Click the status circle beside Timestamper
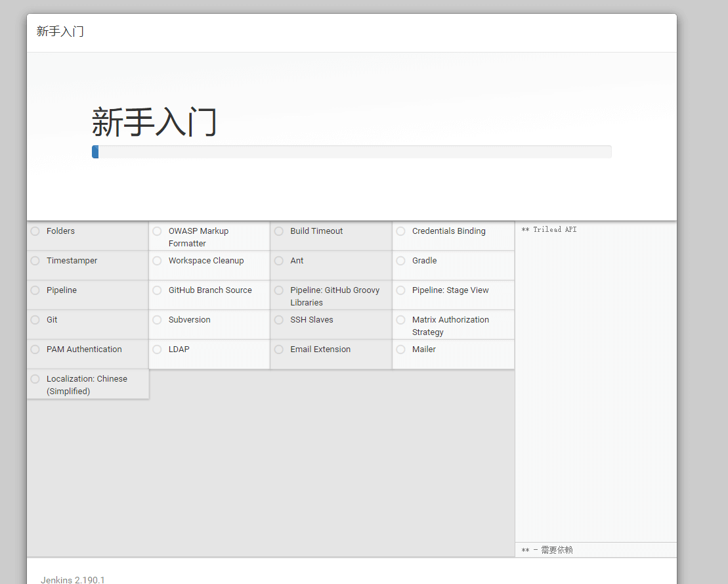 point(35,261)
